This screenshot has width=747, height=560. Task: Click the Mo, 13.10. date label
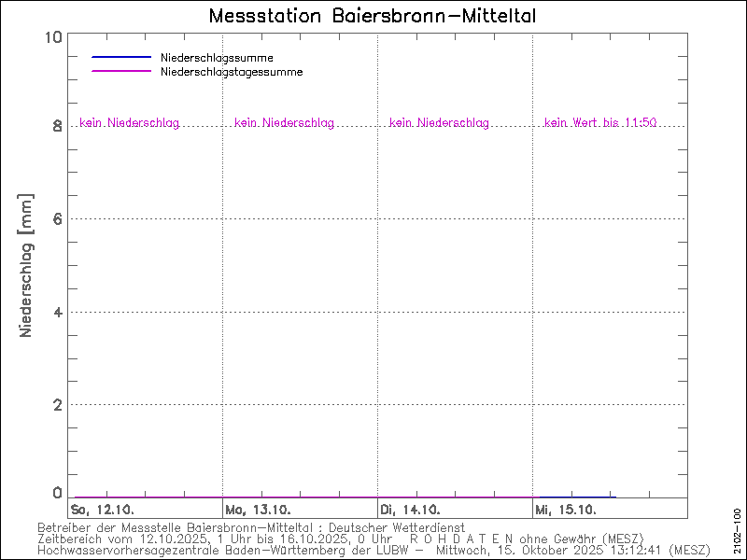pos(260,510)
